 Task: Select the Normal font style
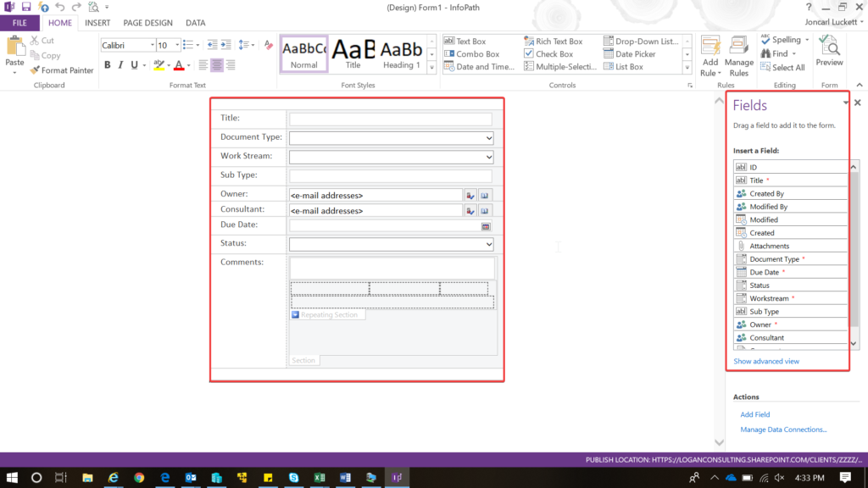click(304, 54)
